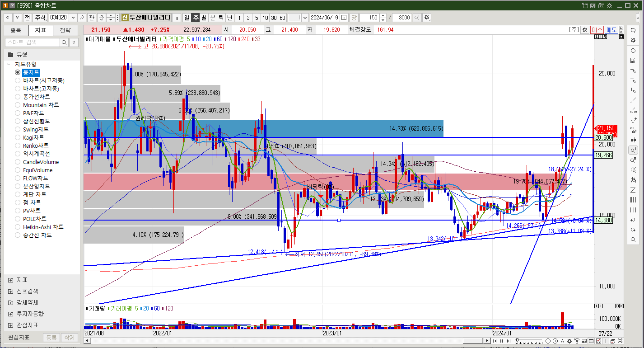This screenshot has height=348, width=644.
Task: Click the blue 14.73% volume profile bar
Action: tap(263, 128)
